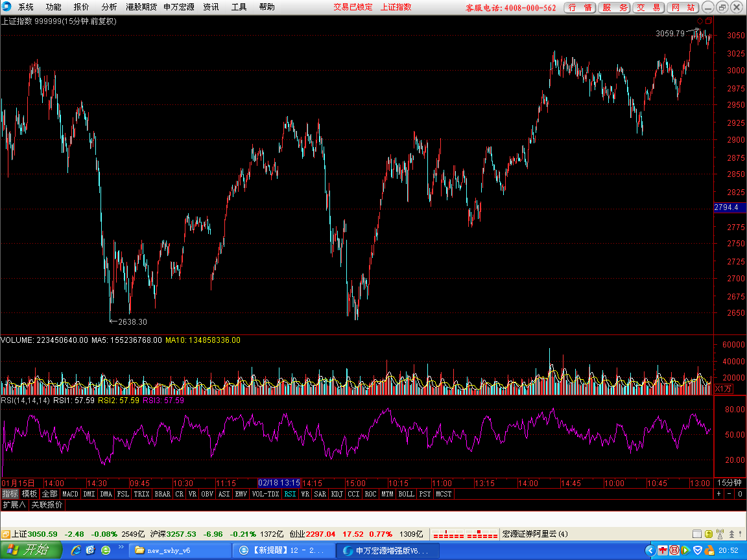Open the 功能 menu
Viewport: 747px width, 560px height.
pyautogui.click(x=53, y=7)
